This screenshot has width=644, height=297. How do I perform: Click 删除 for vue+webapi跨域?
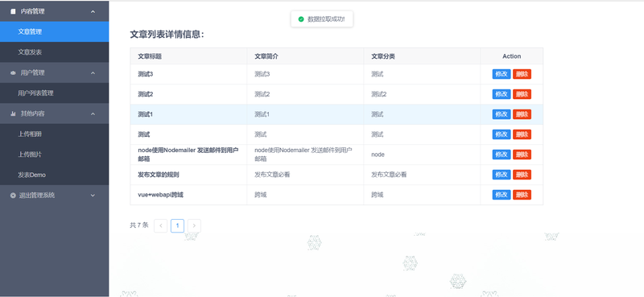click(522, 195)
